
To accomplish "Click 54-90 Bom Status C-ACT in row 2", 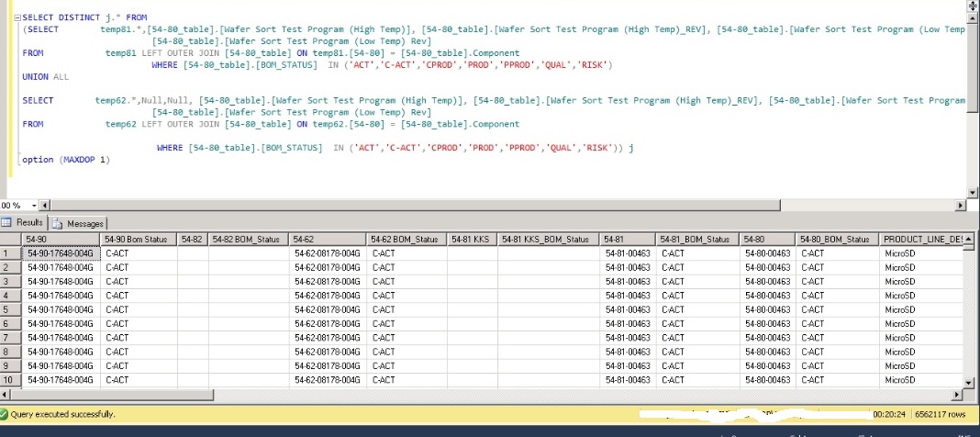I will 139,267.
